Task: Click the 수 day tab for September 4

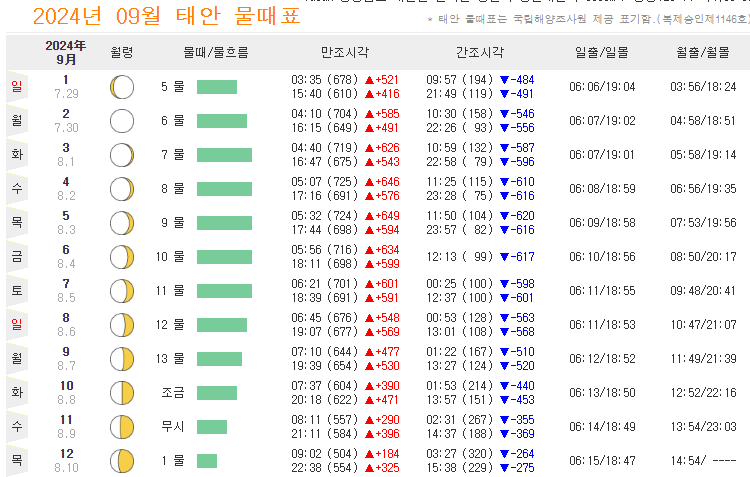Action: point(17,189)
